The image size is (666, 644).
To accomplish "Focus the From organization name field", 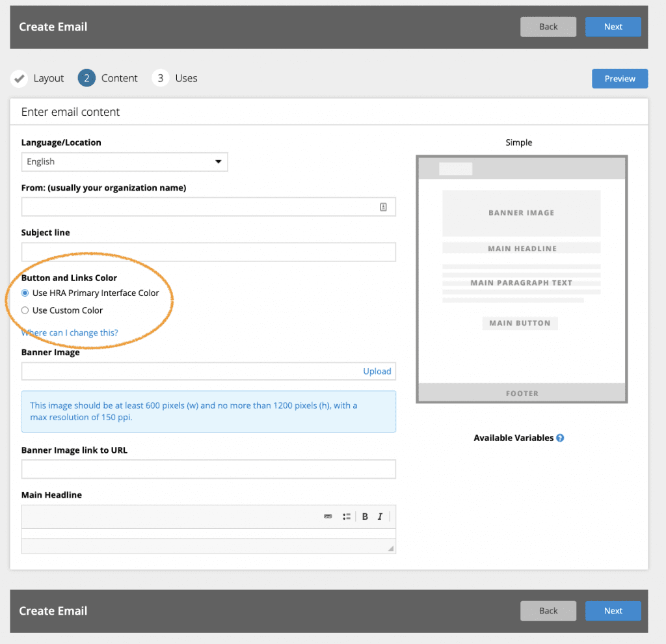I will coord(209,207).
